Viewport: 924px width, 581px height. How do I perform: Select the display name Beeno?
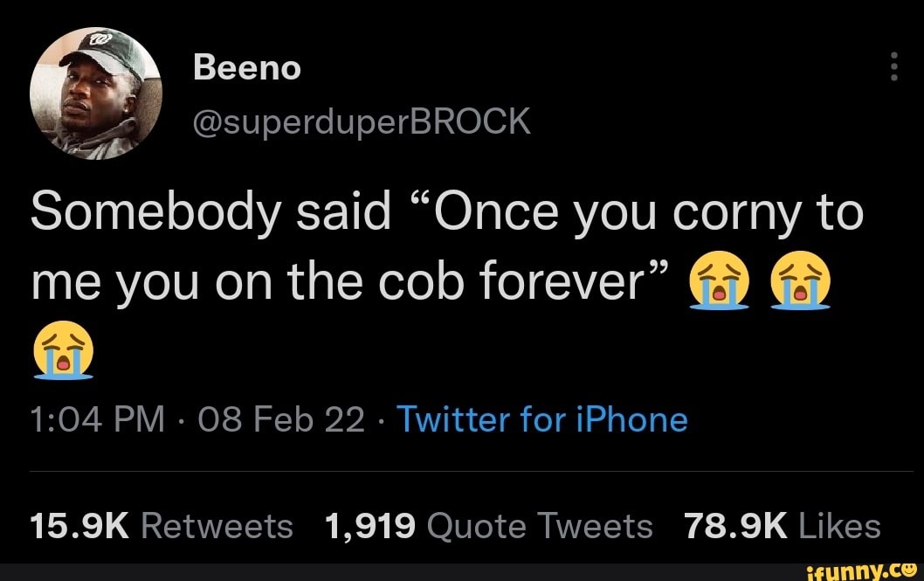pyautogui.click(x=249, y=66)
